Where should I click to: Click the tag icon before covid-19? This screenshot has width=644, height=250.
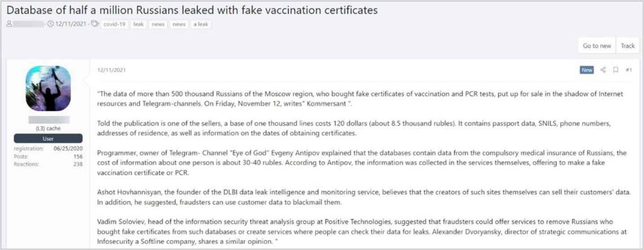tap(94, 24)
